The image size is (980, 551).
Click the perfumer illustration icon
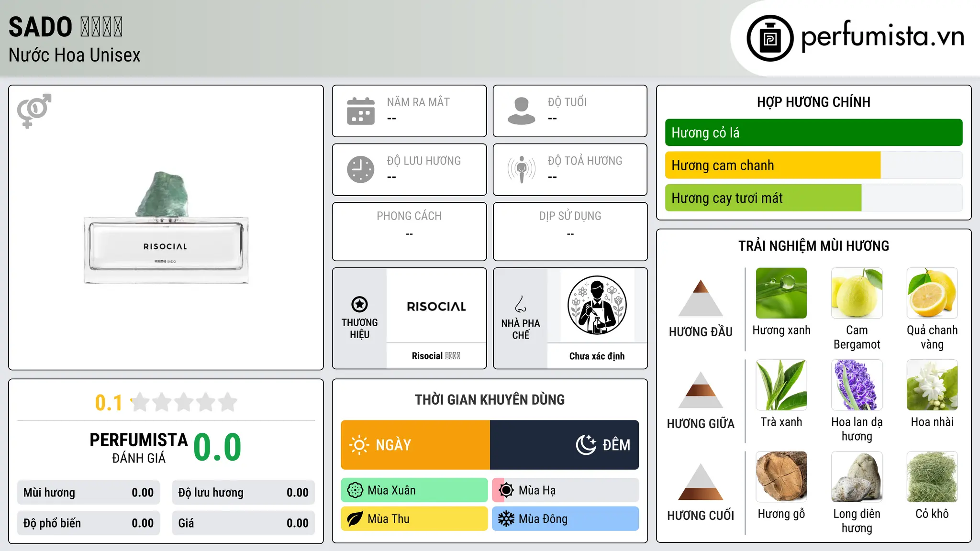pos(597,305)
